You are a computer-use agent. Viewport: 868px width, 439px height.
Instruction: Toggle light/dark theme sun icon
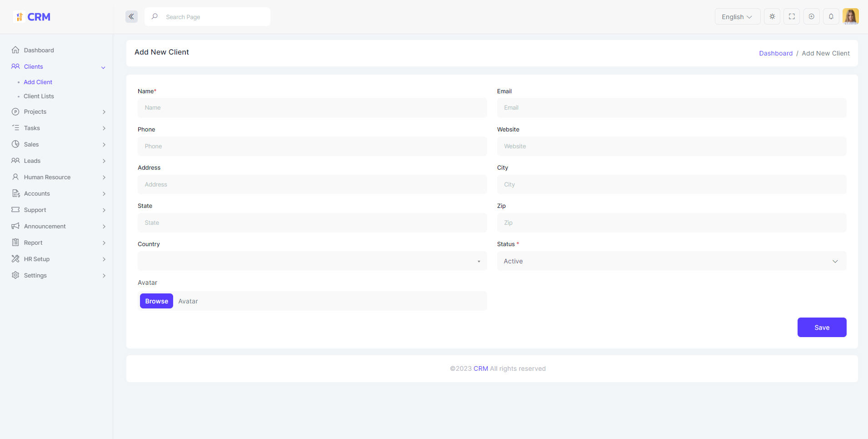772,17
